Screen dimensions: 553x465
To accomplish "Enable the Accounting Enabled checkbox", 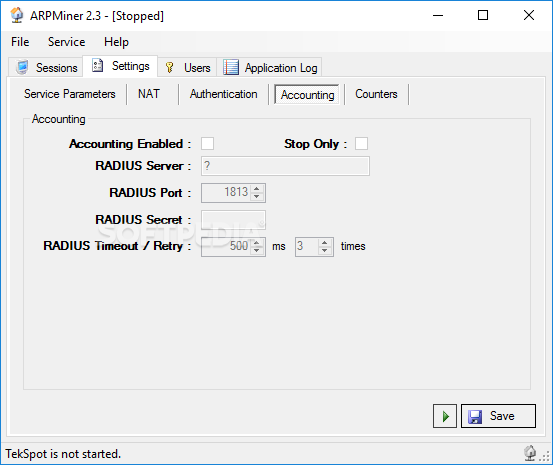I will point(207,144).
